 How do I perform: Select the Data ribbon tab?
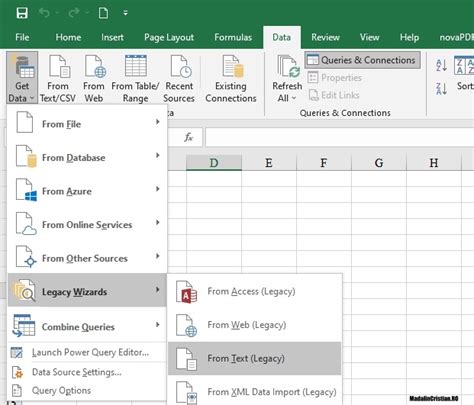(x=282, y=37)
